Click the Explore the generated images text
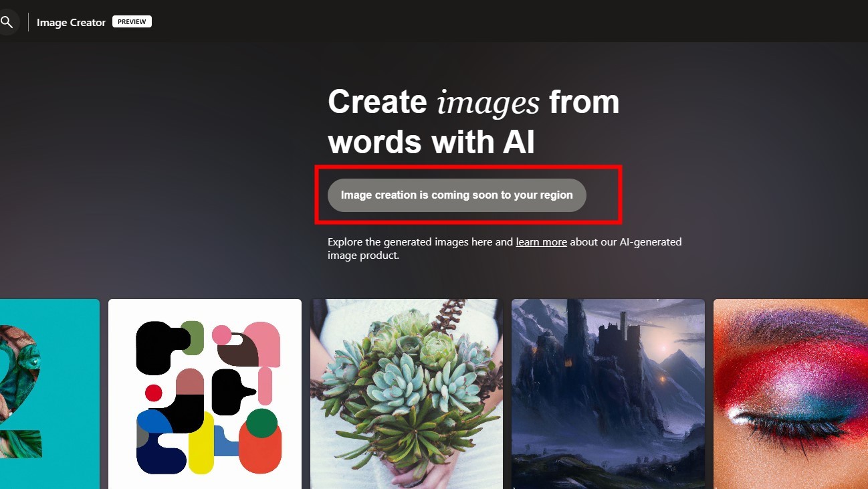Viewport: 868px width, 489px height. coord(505,248)
